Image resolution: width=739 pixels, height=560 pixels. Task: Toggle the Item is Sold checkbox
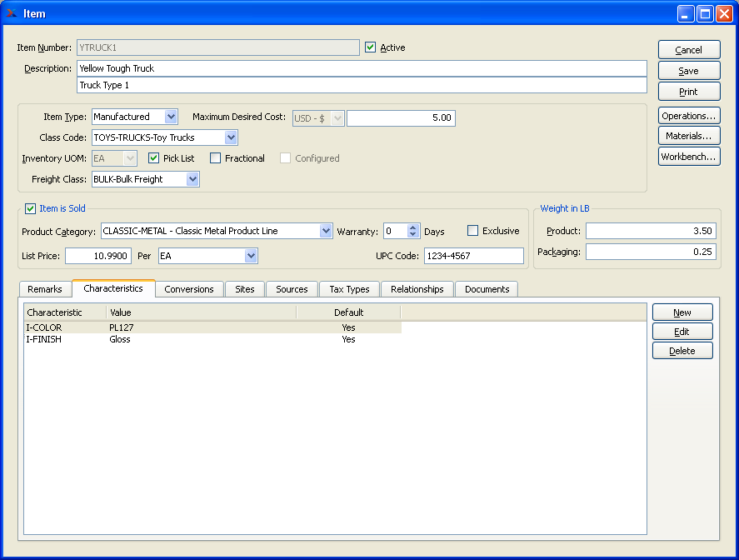point(31,208)
